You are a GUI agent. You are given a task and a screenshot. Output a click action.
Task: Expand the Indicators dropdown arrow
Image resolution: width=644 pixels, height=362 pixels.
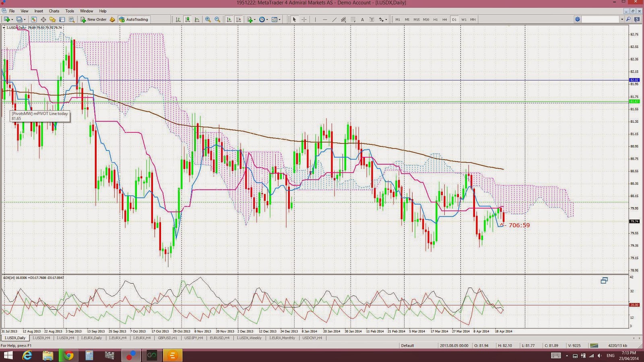coord(255,19)
